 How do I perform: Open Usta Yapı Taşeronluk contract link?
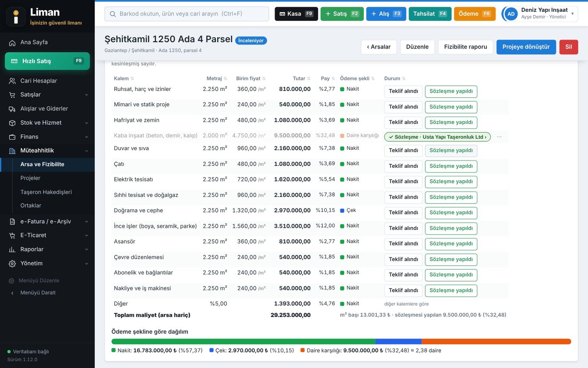437,137
